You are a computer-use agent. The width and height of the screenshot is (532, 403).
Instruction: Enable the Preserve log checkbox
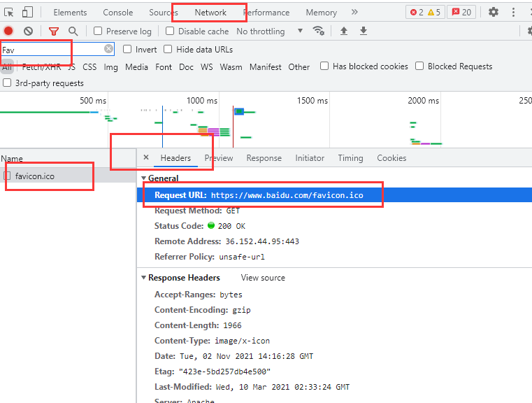pos(98,31)
